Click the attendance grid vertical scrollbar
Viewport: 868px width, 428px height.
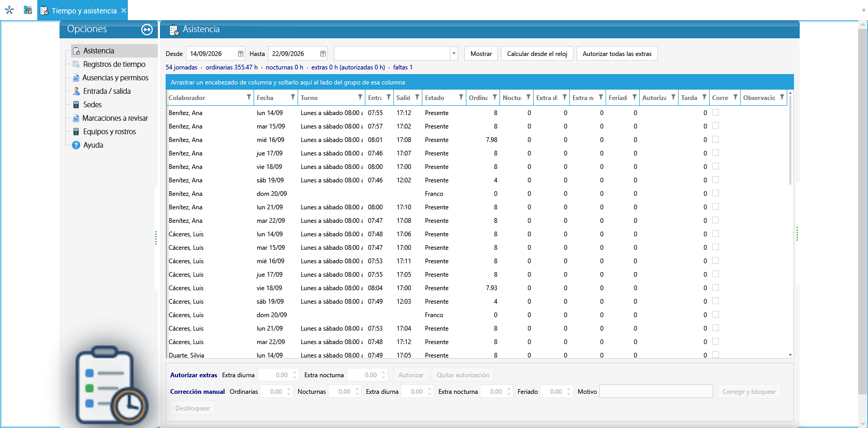790,224
